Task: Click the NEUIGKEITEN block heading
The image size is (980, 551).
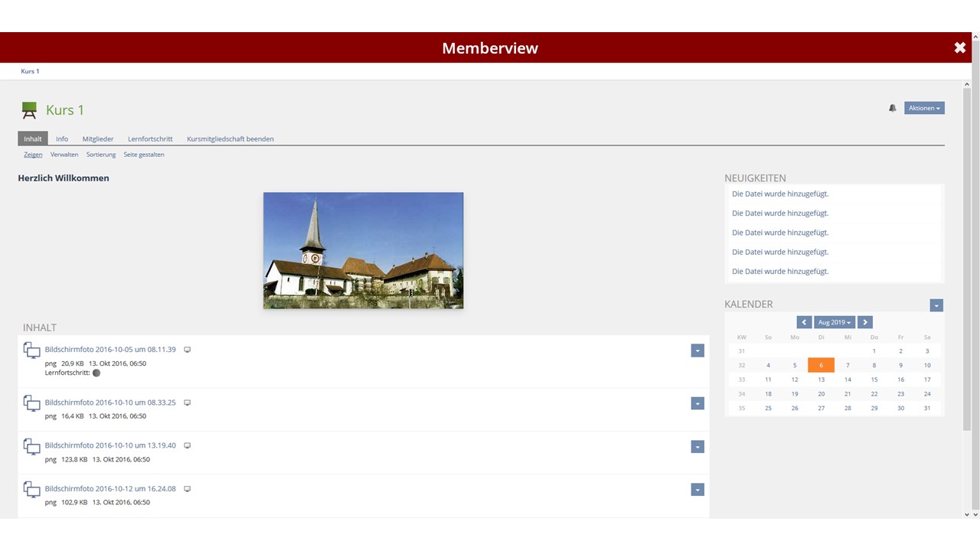Action: tap(755, 178)
